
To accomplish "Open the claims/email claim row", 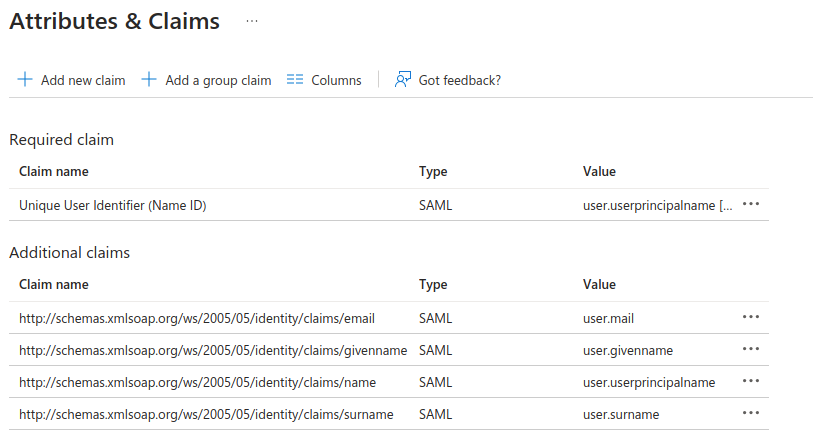I will click(x=196, y=318).
